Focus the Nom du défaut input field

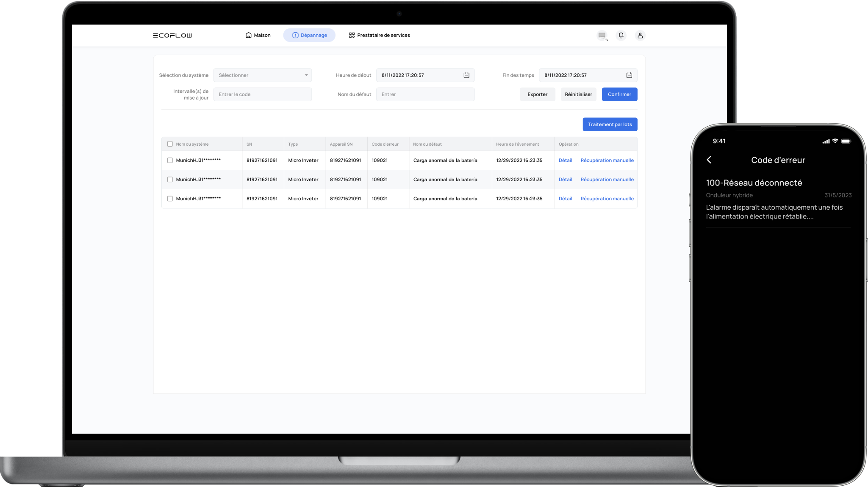[x=425, y=94]
